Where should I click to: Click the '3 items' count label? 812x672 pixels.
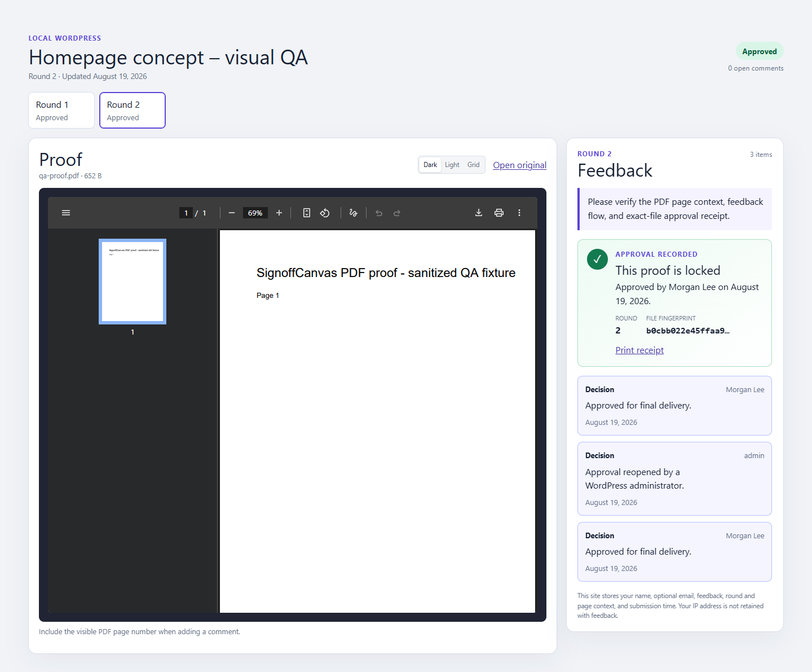coord(761,155)
